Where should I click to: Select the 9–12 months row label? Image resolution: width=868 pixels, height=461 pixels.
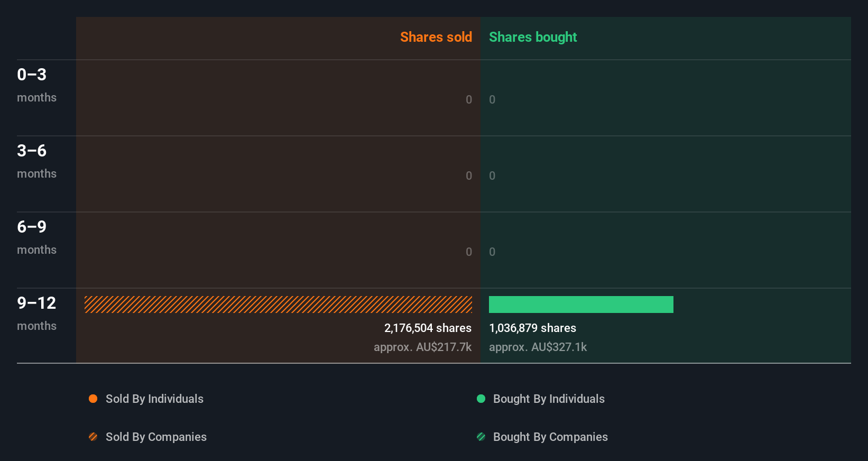pos(36,313)
